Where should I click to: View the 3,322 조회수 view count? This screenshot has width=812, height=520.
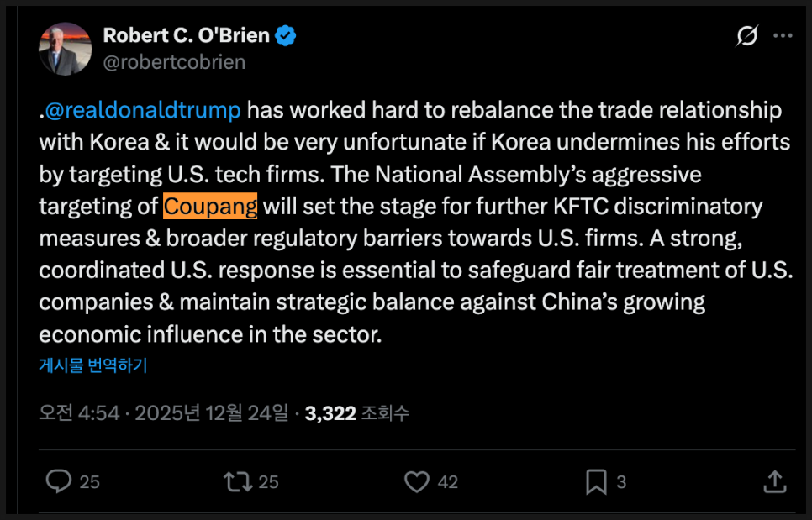(357, 412)
